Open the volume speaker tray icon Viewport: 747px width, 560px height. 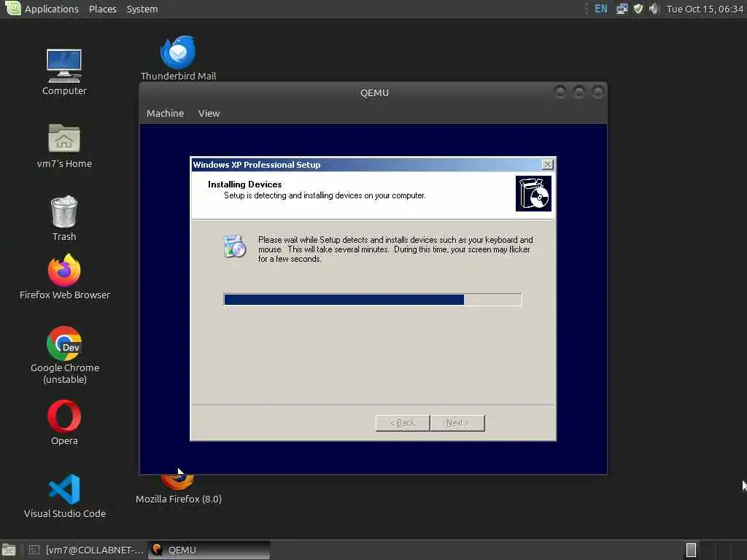654,9
